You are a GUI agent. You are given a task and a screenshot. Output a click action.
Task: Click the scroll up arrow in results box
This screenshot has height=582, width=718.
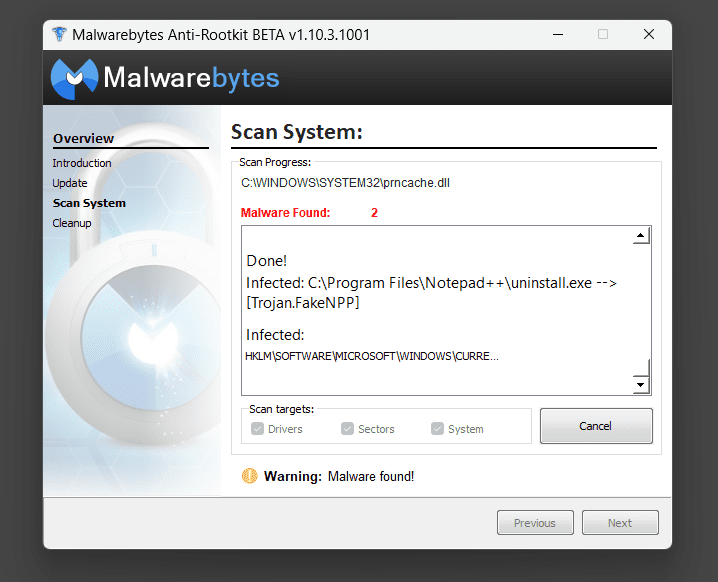pyautogui.click(x=641, y=235)
